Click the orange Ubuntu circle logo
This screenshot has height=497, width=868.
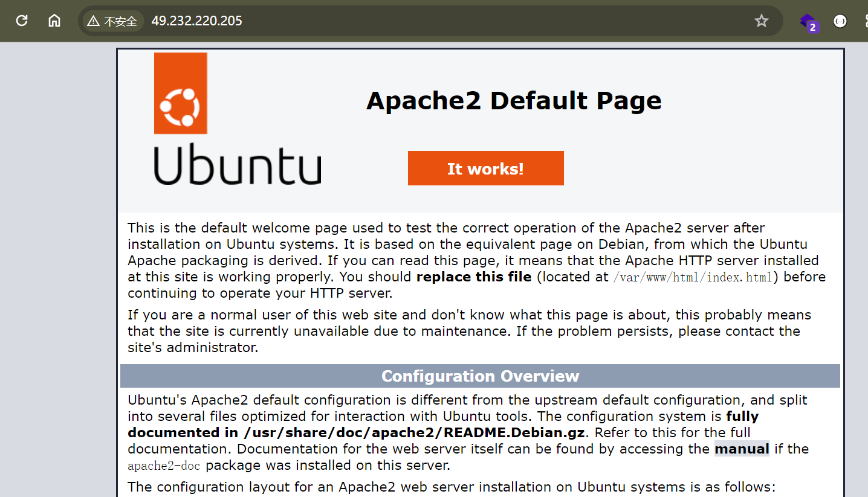181,93
